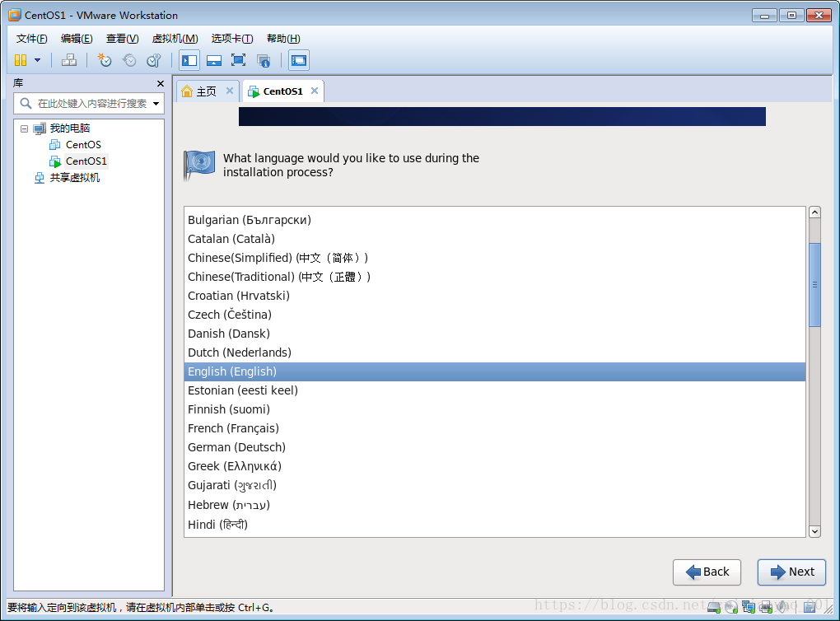Screen dimensions: 840x621
Task: Toggle the console view icon
Action: click(298, 60)
